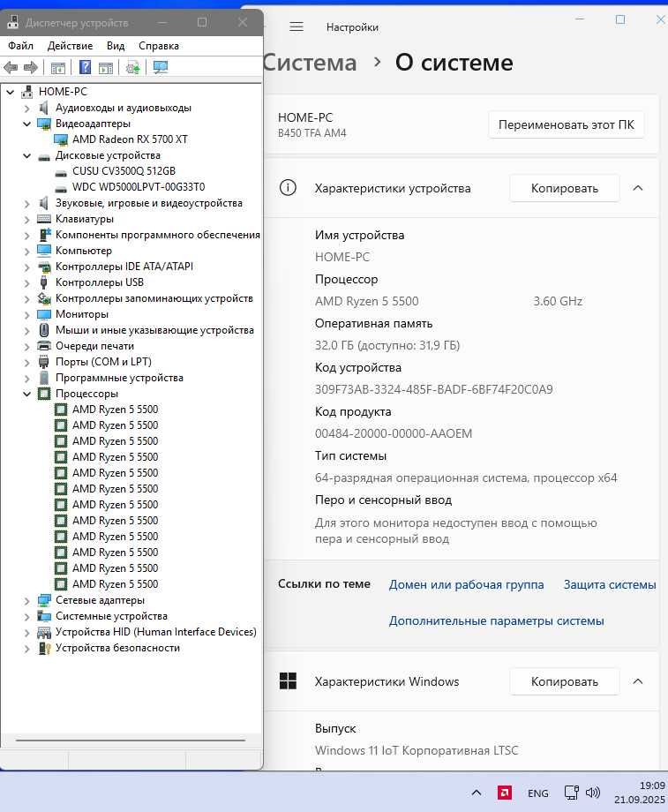The image size is (668, 812).
Task: Open the clock showing 19:09 21.09.2025
Action: (640, 793)
